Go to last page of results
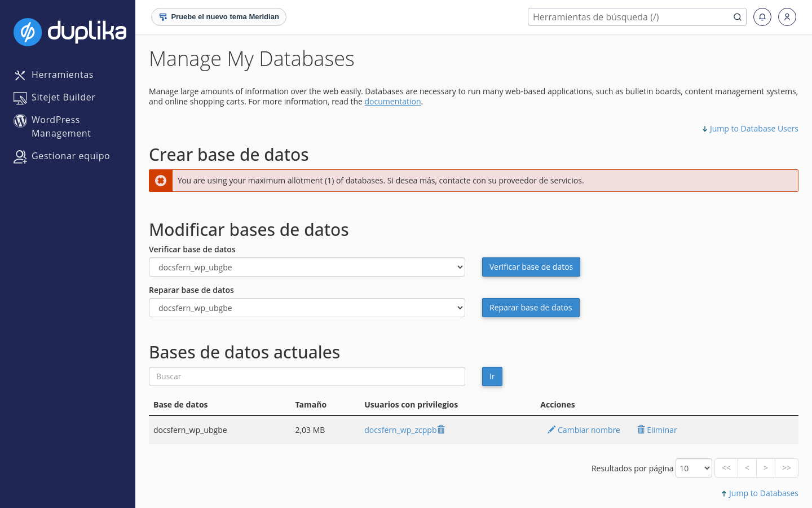Image resolution: width=812 pixels, height=508 pixels. (787, 468)
